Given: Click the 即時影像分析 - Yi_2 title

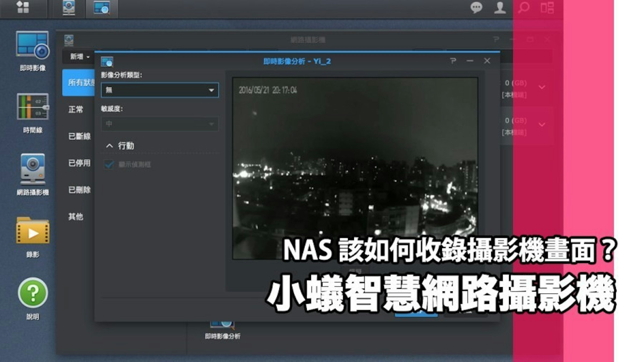Looking at the screenshot, I should (297, 61).
